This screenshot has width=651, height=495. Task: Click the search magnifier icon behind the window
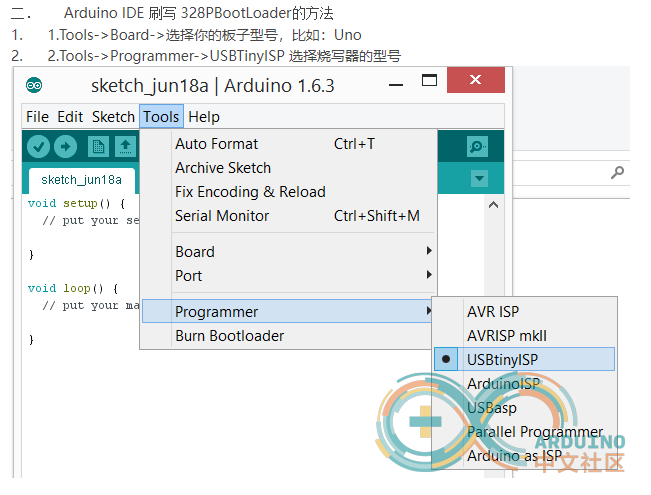click(618, 173)
